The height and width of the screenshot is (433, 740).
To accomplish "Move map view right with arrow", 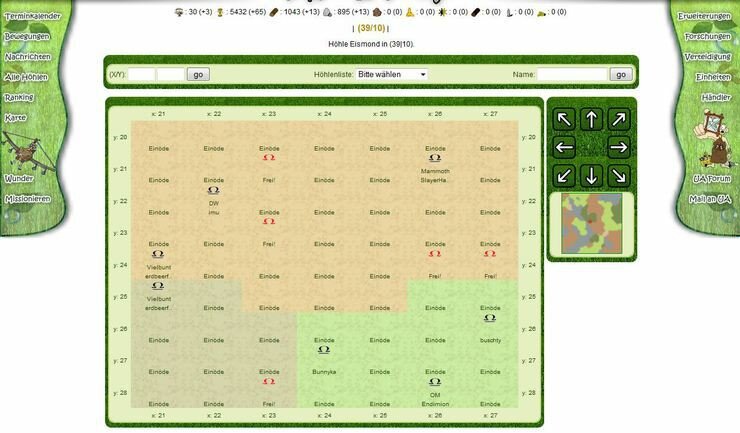I will [619, 147].
